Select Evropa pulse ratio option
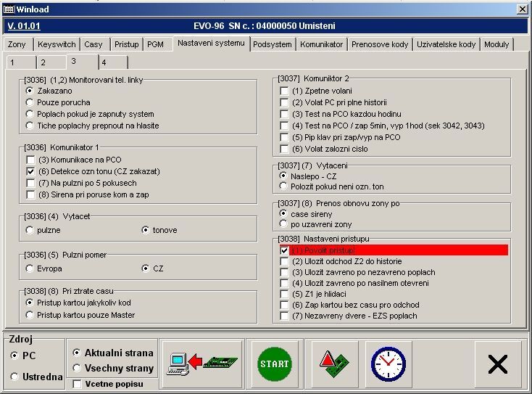Screen dimensions: 532x394 pos(30,268)
